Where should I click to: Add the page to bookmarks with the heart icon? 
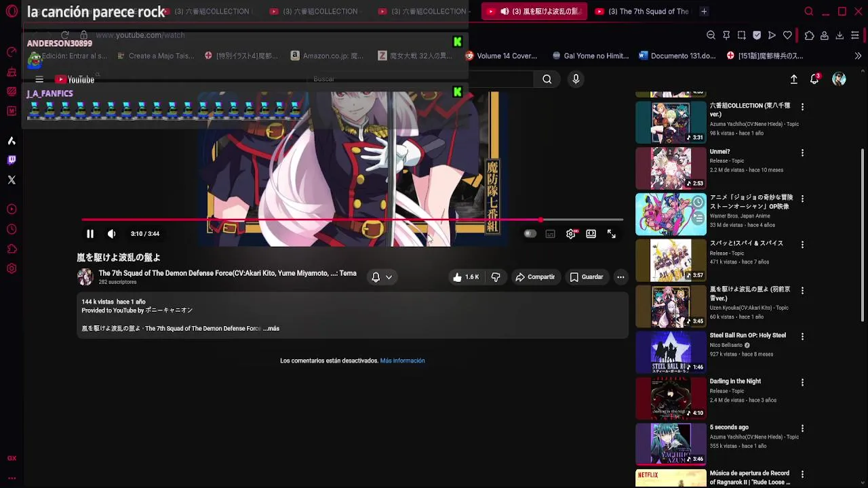(787, 35)
